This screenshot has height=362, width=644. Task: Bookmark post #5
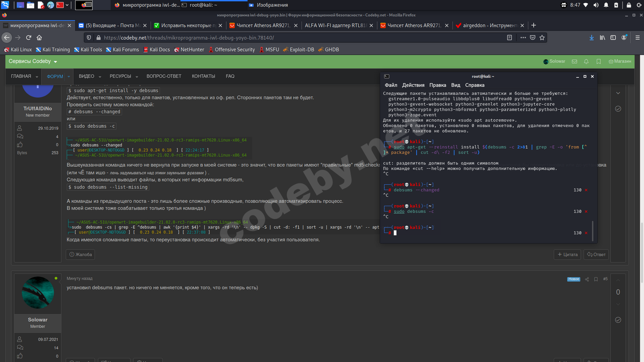tap(596, 279)
